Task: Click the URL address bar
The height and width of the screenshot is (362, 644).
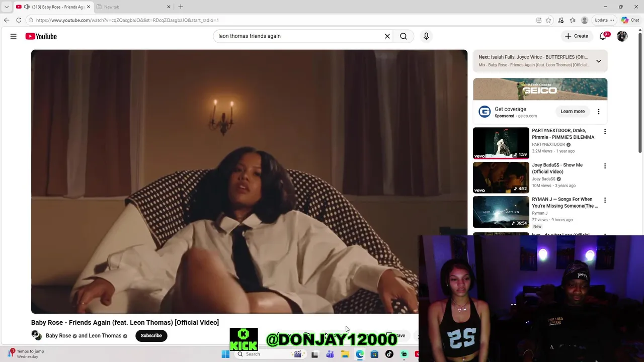Action: 282,20
